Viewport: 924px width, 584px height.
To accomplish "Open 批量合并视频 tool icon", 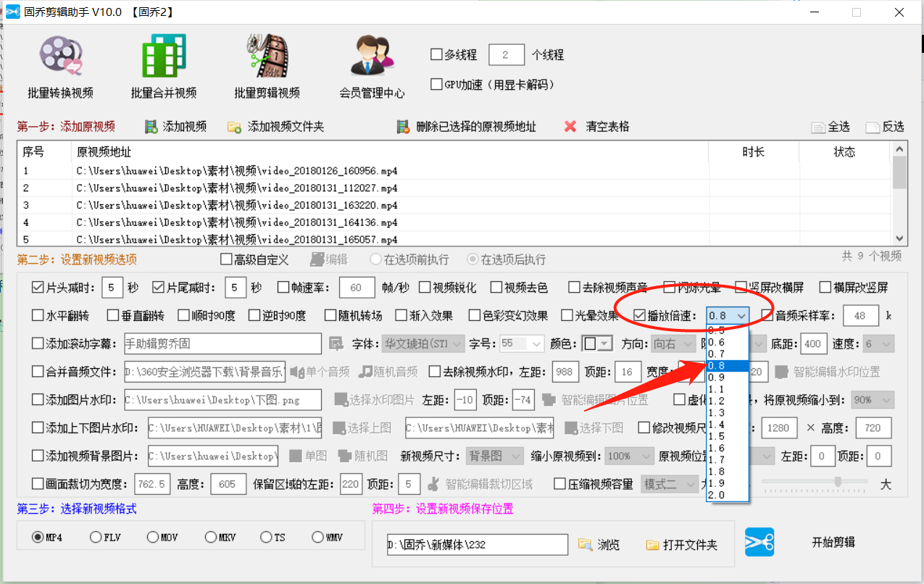I will click(164, 57).
